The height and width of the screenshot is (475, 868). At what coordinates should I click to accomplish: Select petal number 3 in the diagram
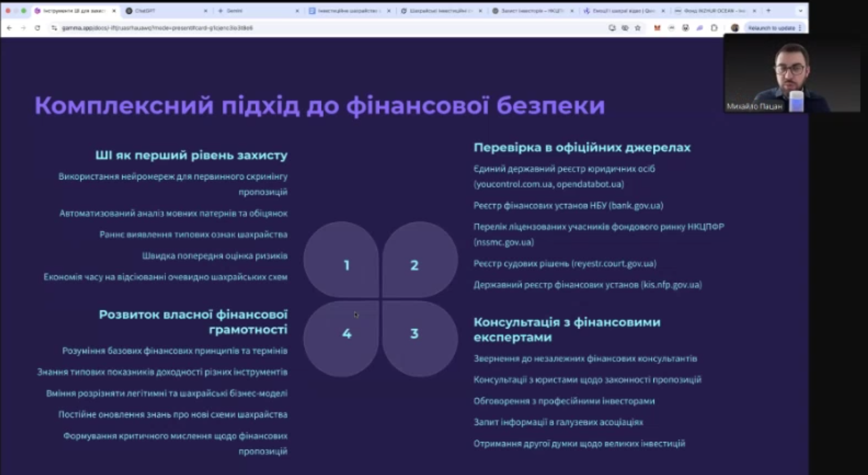click(420, 339)
